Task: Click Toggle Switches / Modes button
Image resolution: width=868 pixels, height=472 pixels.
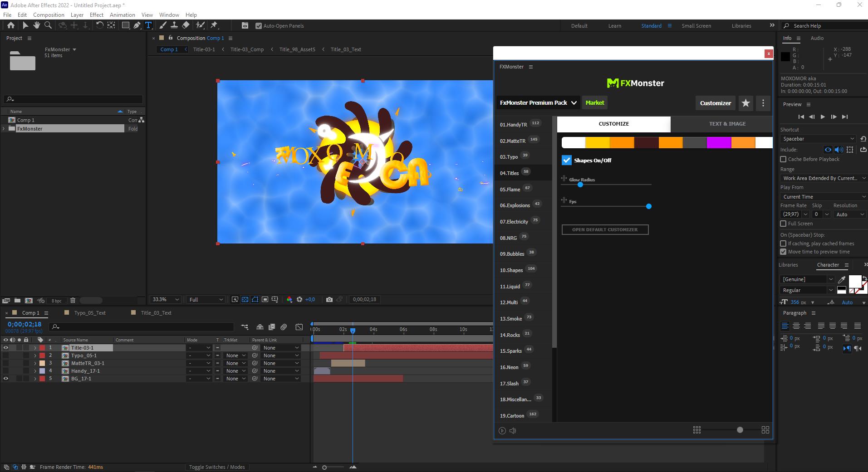Action: pyautogui.click(x=217, y=467)
